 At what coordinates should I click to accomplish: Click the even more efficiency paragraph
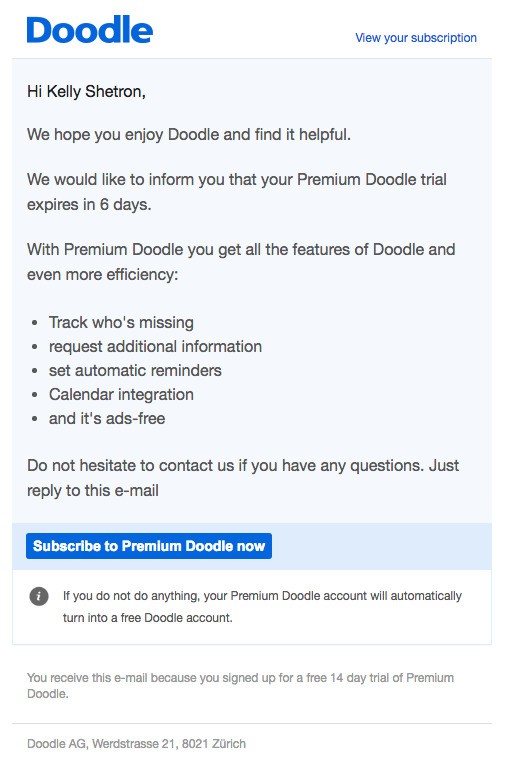click(x=241, y=262)
